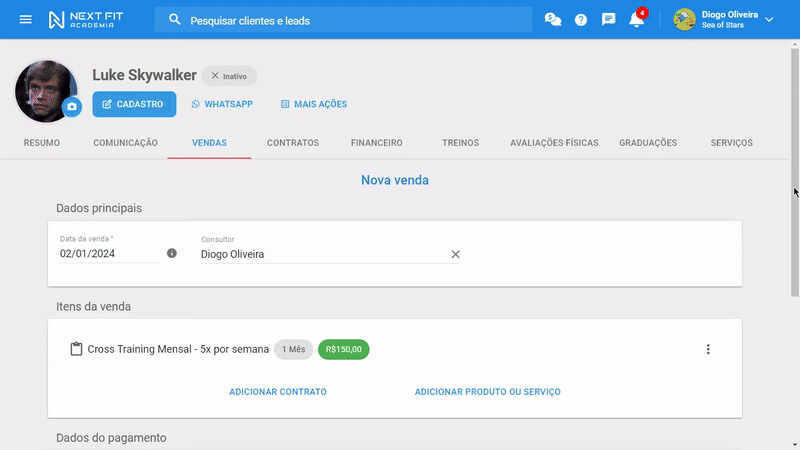Expand the user account dropdown arrow
The height and width of the screenshot is (450, 800).
tap(769, 20)
